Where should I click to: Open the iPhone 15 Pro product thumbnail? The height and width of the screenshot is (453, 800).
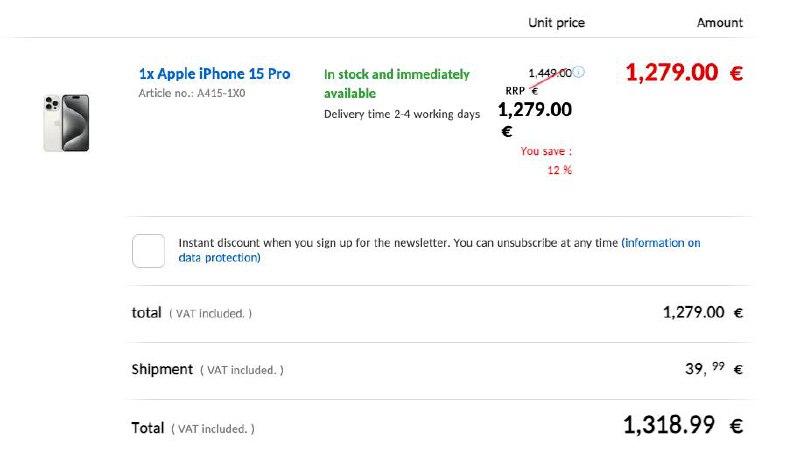click(x=66, y=123)
